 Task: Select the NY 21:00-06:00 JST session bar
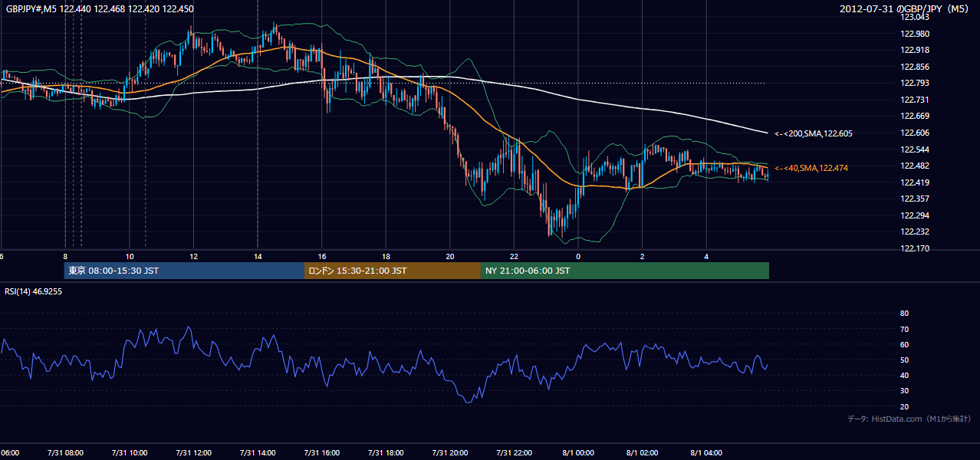pos(625,271)
